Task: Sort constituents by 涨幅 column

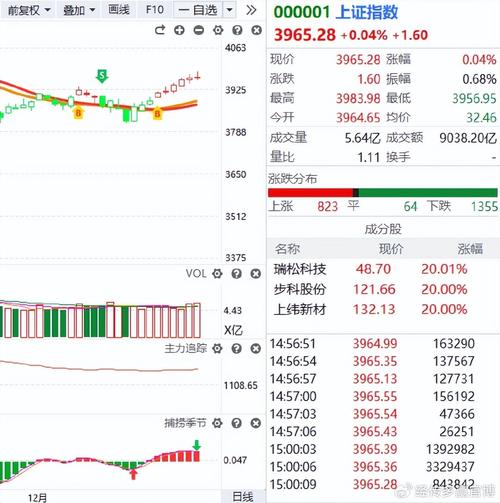Action: (470, 249)
